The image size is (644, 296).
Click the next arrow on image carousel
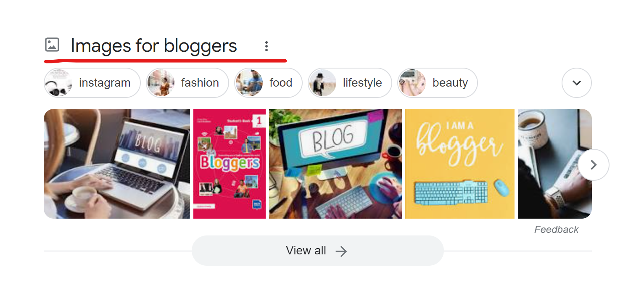click(593, 165)
